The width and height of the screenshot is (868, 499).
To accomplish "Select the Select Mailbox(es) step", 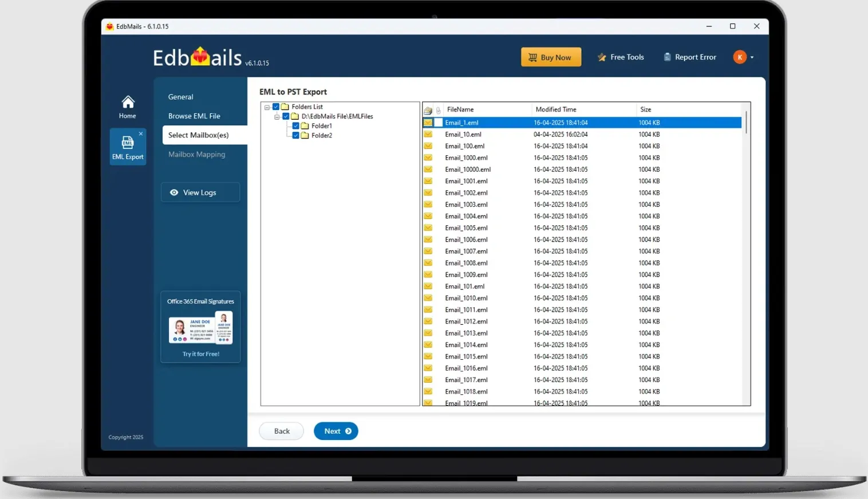I will (x=205, y=135).
